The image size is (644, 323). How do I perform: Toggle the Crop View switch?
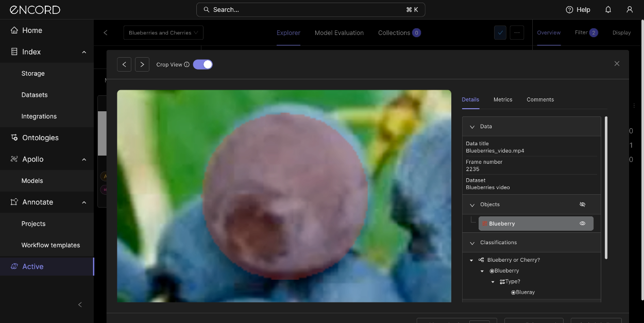pos(202,64)
